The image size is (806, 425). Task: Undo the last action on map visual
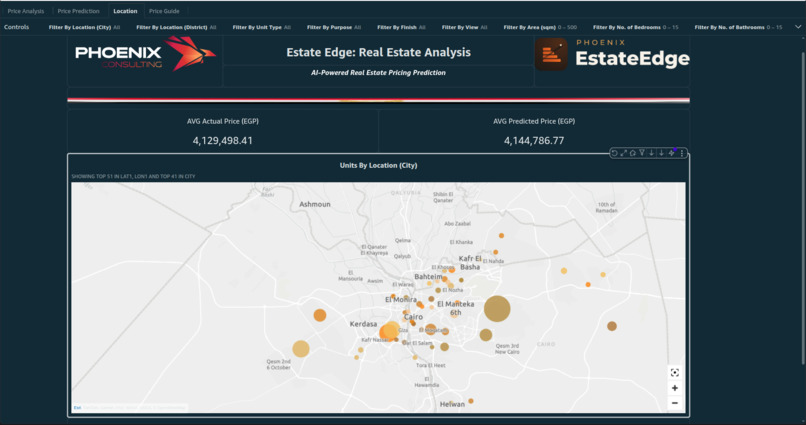(614, 153)
